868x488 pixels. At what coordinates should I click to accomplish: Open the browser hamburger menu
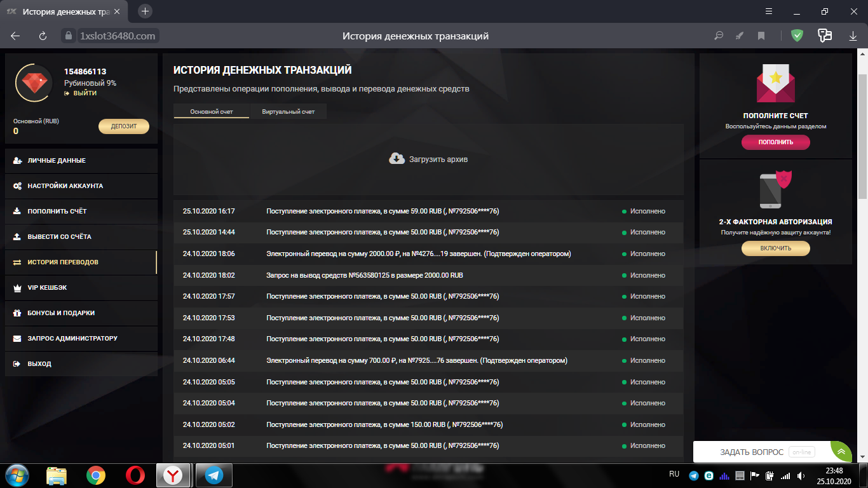click(x=768, y=11)
